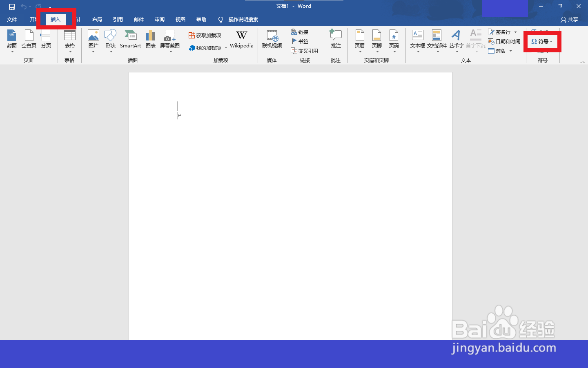Open the Customize Quick Access Toolbar dropdown
Image resolution: width=588 pixels, height=368 pixels.
coord(50,7)
